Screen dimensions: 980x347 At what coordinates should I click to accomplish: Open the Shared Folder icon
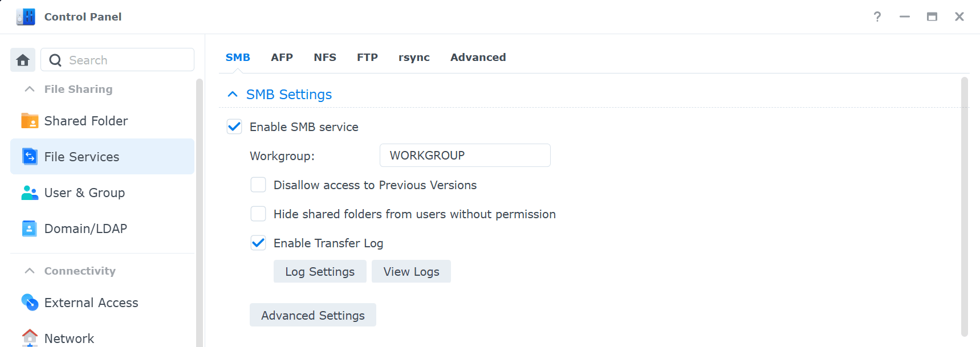point(30,121)
